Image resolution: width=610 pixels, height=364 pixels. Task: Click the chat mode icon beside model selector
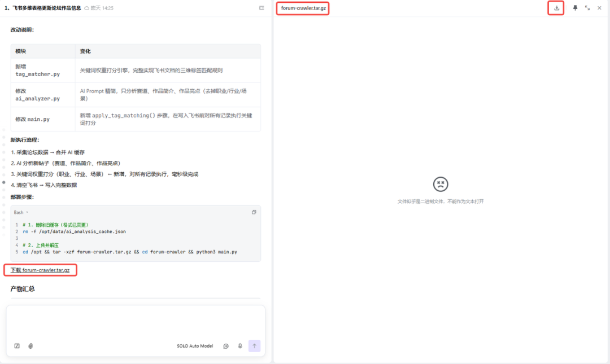tap(226, 346)
